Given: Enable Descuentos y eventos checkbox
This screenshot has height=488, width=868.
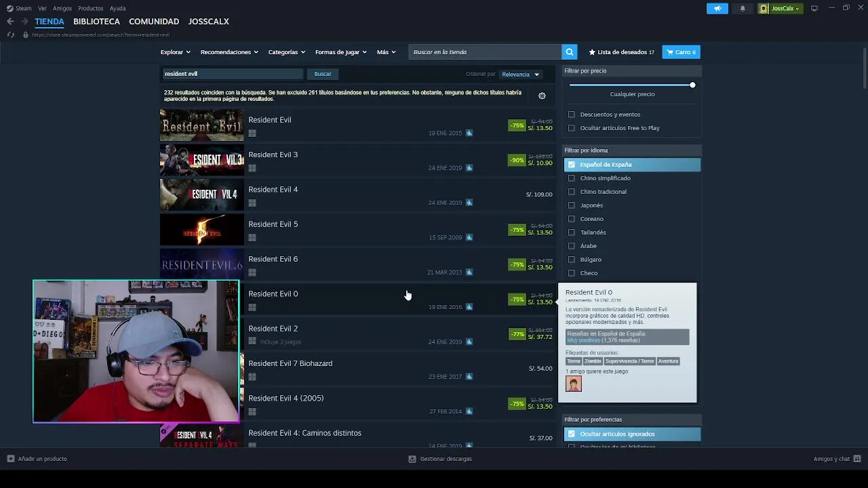Looking at the screenshot, I should 572,115.
